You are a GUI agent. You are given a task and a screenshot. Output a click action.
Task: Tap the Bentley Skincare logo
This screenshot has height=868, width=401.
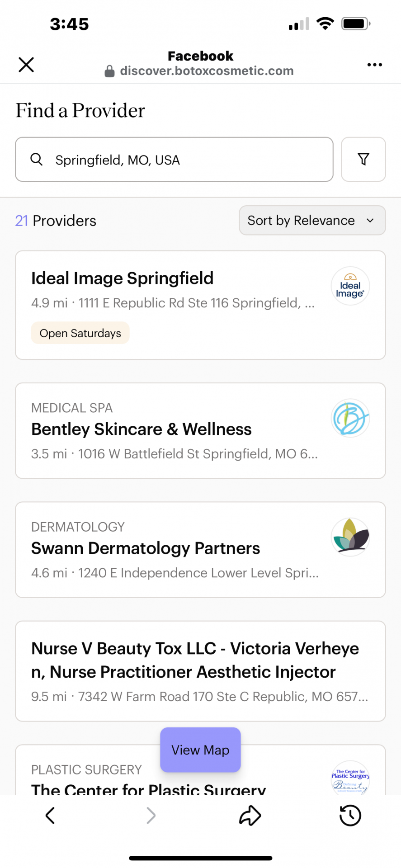pos(350,418)
